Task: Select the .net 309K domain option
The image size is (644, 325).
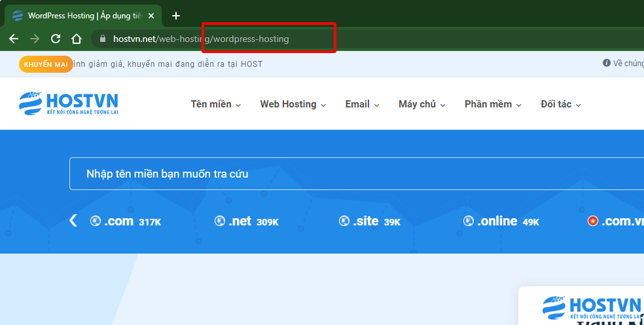Action: [x=247, y=221]
